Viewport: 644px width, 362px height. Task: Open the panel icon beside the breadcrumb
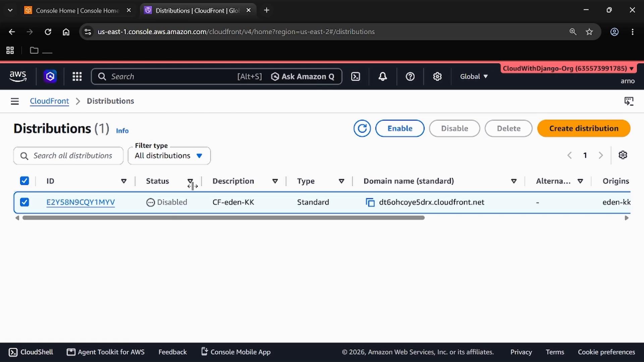(629, 101)
